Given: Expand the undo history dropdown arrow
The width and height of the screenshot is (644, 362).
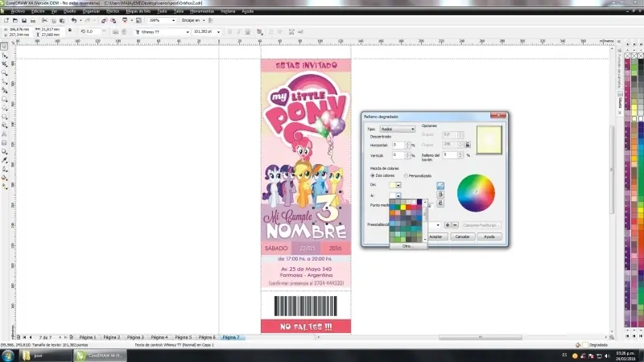Looking at the screenshot, I should (x=80, y=20).
